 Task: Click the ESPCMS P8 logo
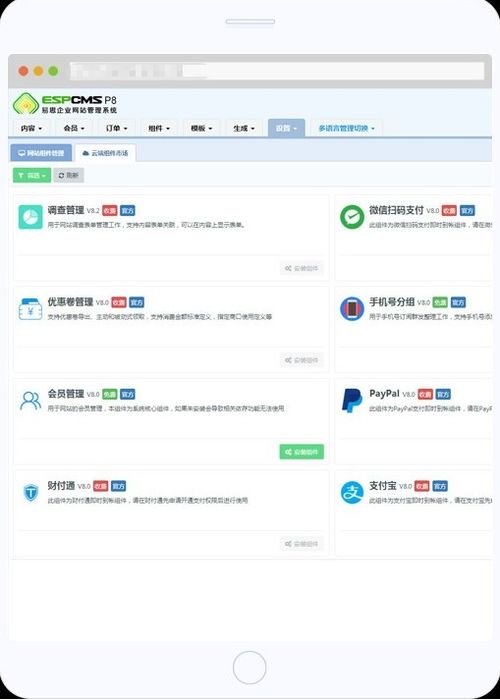65,104
